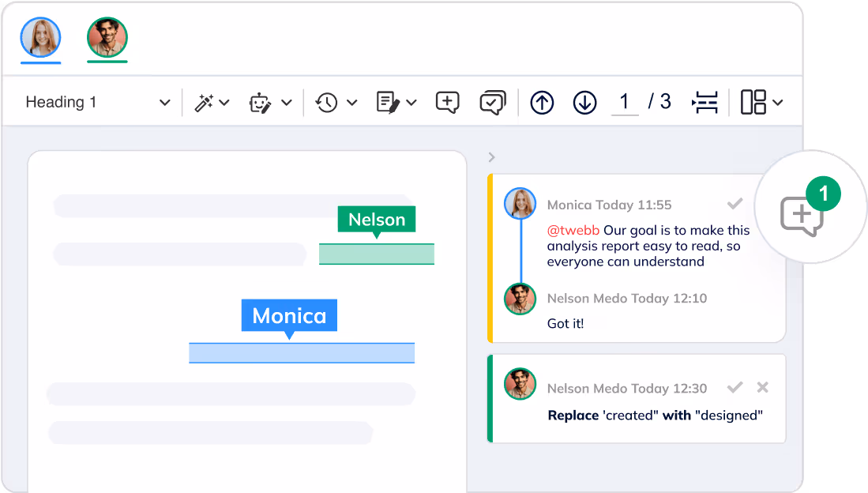Select Nelson's avatar in the top bar
The width and height of the screenshot is (868, 493).
[x=107, y=37]
